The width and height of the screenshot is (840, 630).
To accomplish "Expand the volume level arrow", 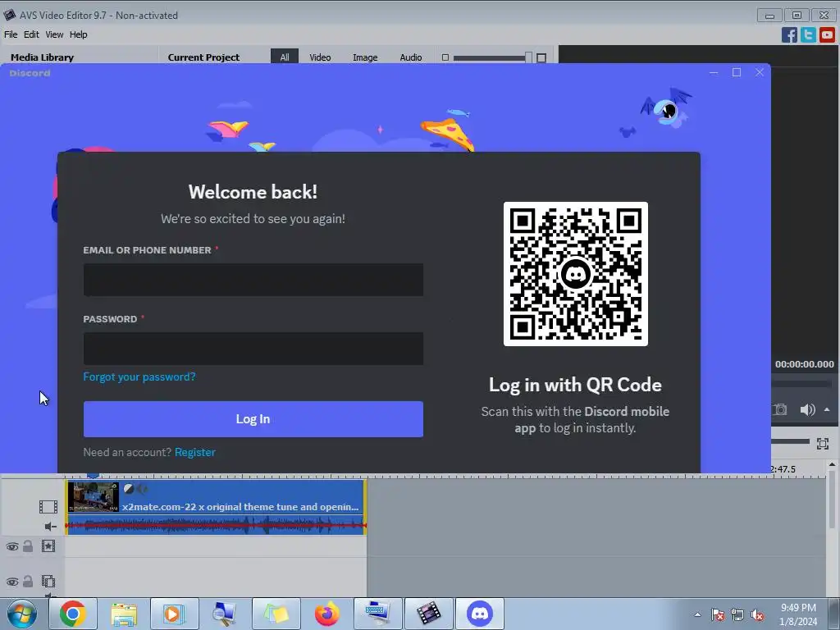I will [827, 410].
